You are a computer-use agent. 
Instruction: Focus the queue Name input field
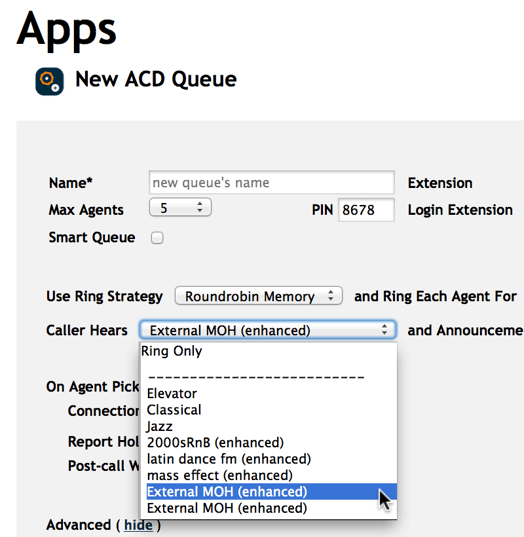pos(272,183)
